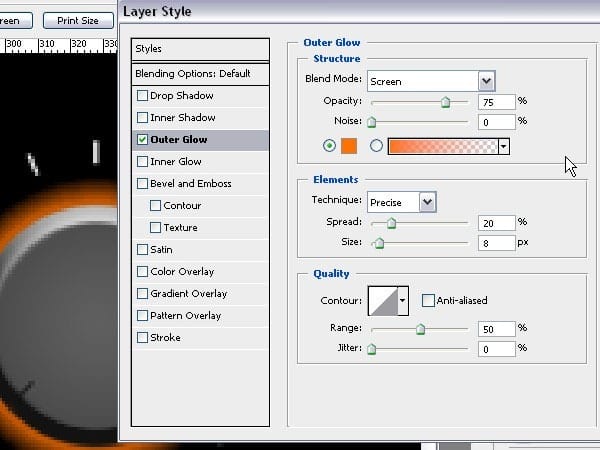Click the orange glow color swatch
The height and width of the screenshot is (450, 600).
[349, 146]
